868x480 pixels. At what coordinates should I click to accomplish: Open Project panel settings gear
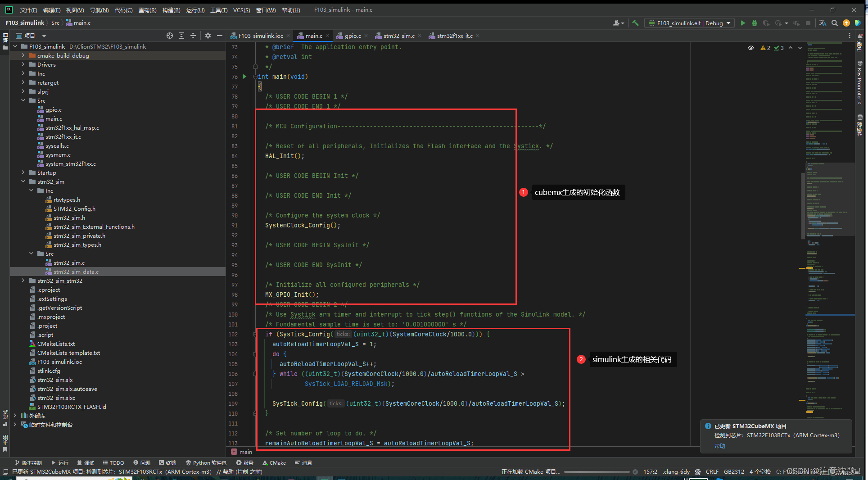click(x=208, y=36)
